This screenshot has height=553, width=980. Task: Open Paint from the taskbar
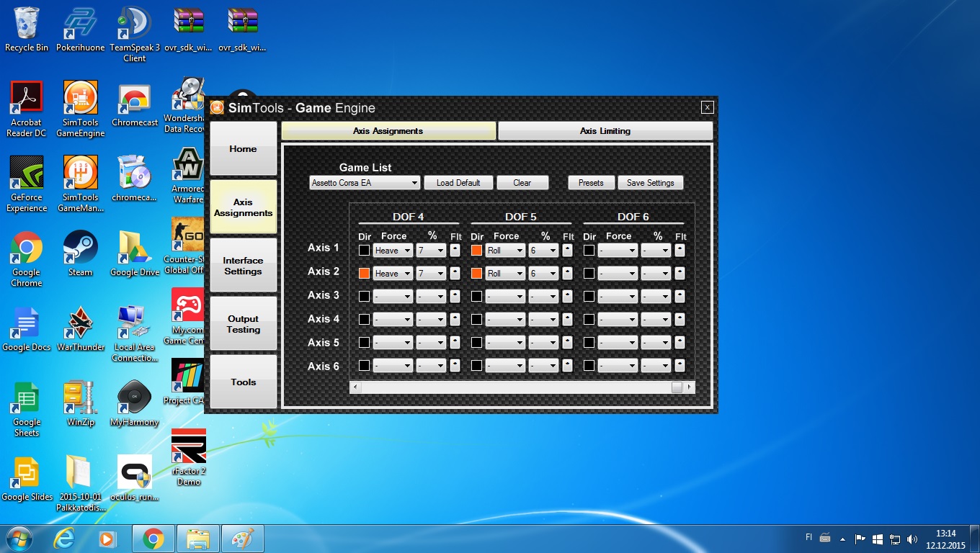tap(243, 539)
